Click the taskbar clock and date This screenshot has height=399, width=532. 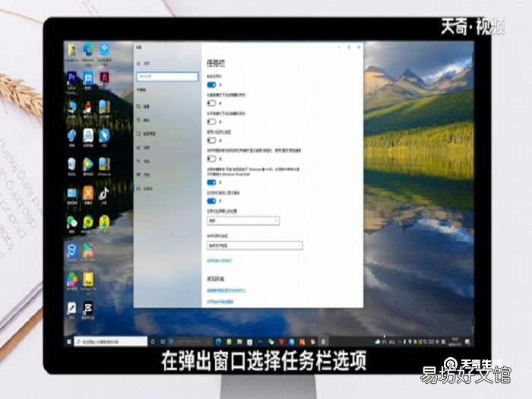[x=455, y=342]
